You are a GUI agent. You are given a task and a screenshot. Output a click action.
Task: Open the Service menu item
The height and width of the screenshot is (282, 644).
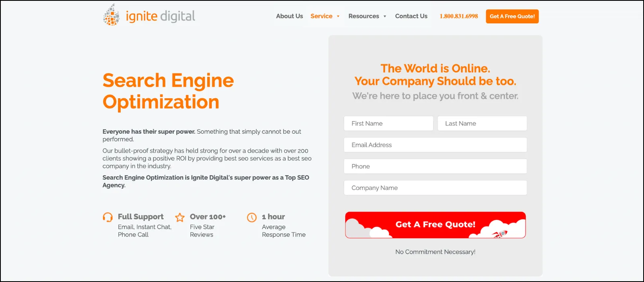tap(321, 16)
